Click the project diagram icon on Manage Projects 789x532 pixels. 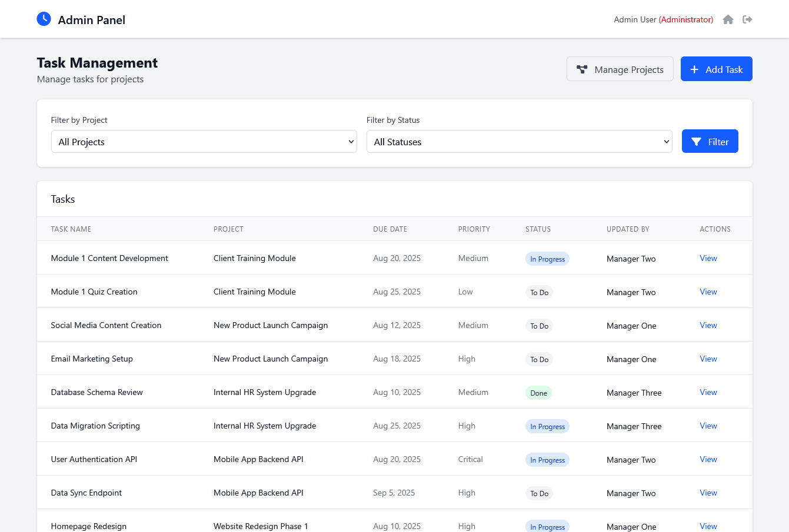coord(582,69)
